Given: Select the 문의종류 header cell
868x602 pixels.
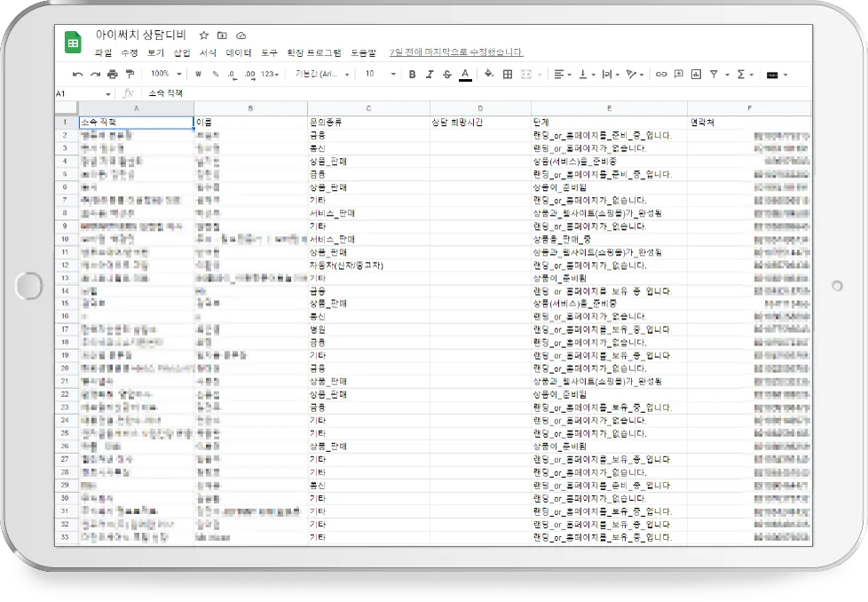Looking at the screenshot, I should click(x=368, y=123).
